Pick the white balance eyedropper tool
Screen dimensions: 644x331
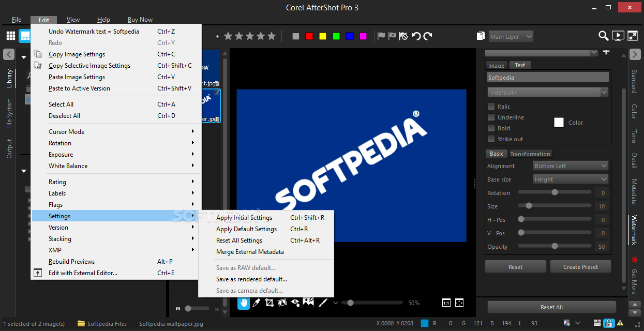[x=256, y=303]
